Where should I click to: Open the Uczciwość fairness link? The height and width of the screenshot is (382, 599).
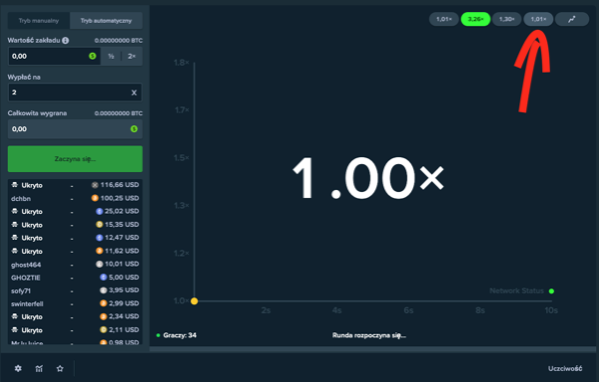pyautogui.click(x=565, y=369)
